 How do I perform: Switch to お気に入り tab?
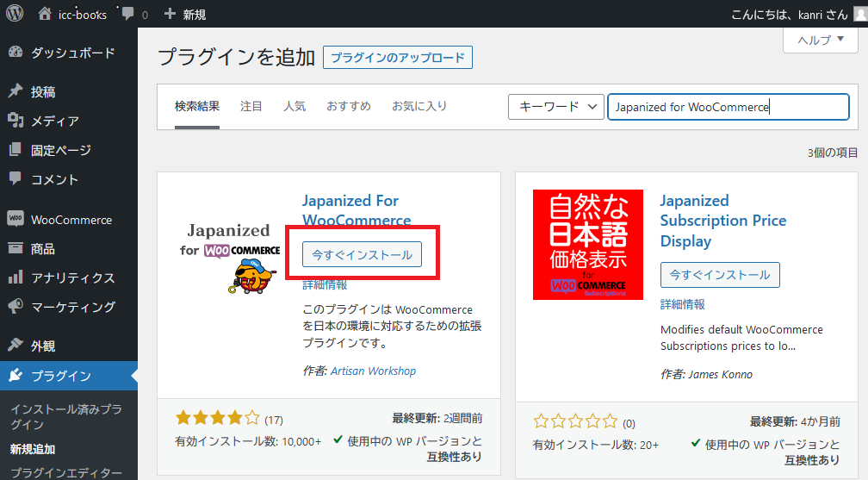pyautogui.click(x=419, y=106)
